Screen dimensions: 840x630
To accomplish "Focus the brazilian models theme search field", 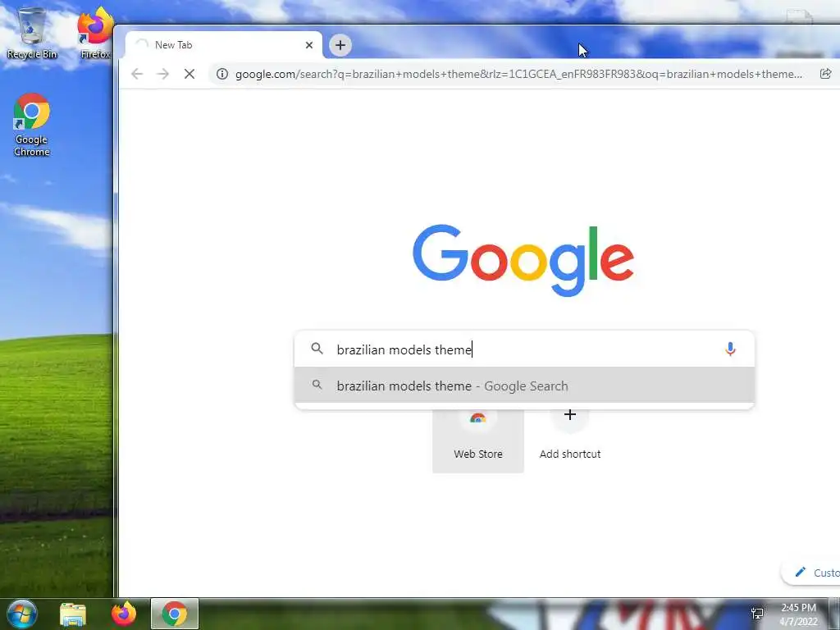I will click(x=524, y=349).
